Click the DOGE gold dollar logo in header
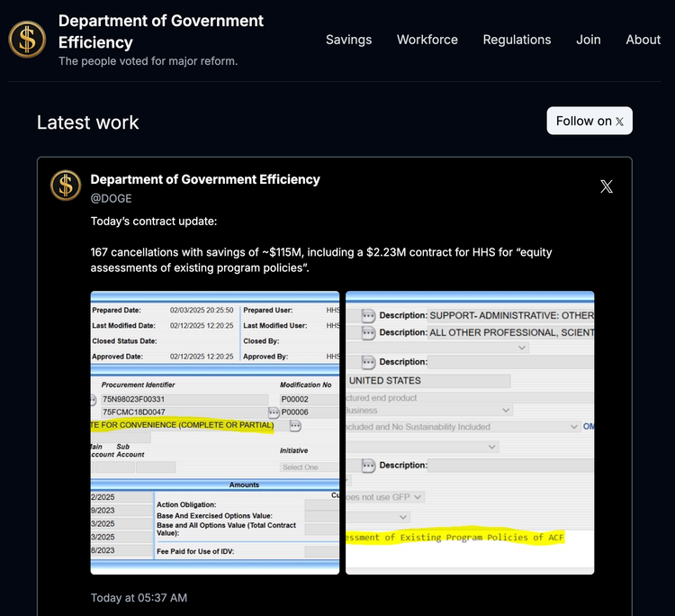 pos(27,40)
